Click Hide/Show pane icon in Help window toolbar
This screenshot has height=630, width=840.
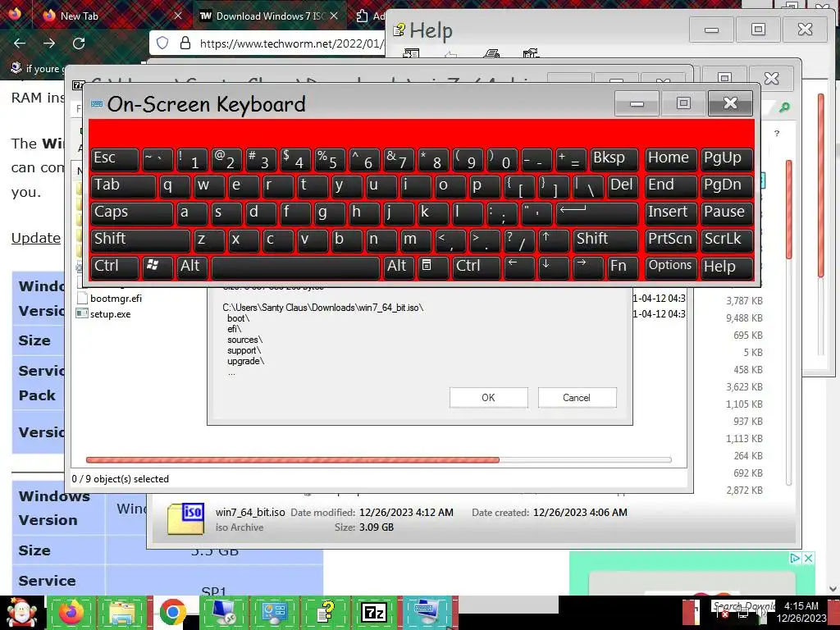(411, 53)
